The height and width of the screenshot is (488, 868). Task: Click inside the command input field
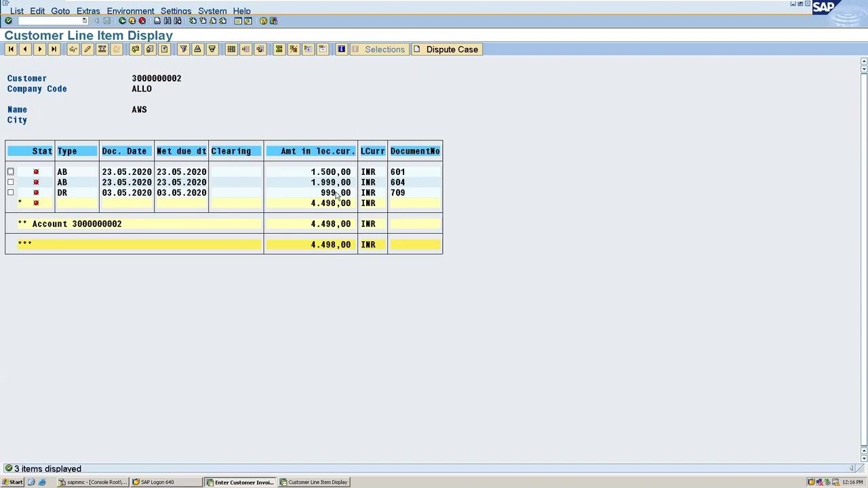click(x=49, y=21)
